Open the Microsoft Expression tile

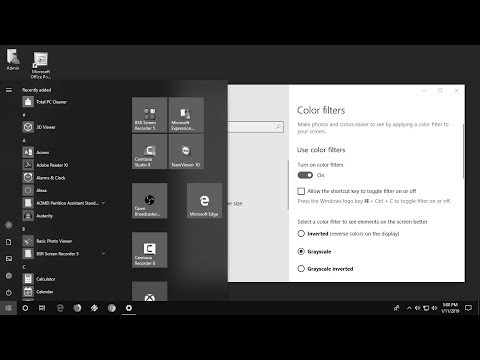(x=186, y=115)
